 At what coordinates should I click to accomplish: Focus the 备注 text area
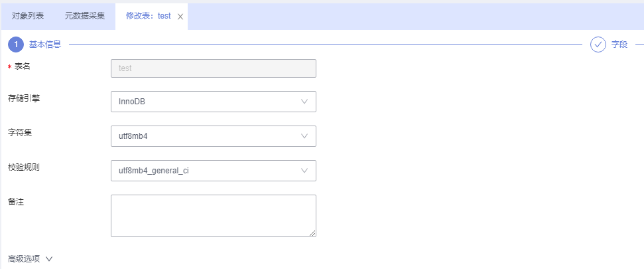pos(214,216)
